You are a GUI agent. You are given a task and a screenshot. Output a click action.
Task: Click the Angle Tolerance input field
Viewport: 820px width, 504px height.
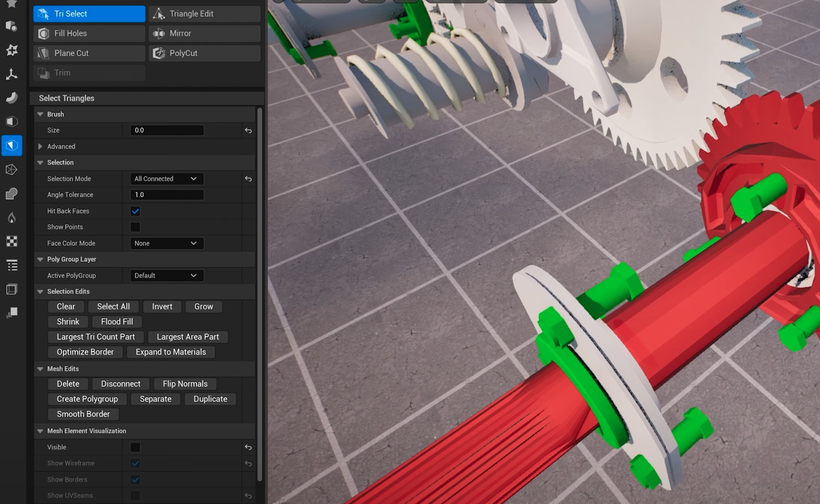click(x=166, y=195)
